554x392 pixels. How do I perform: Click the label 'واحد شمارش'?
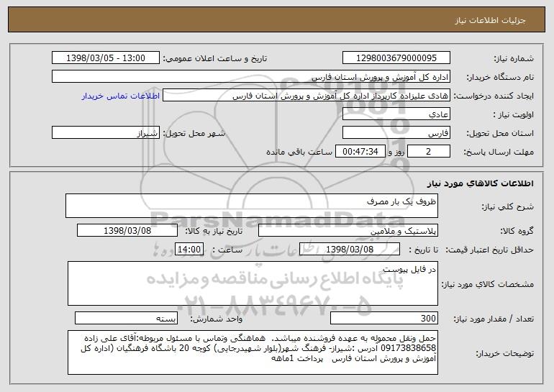[217, 319]
